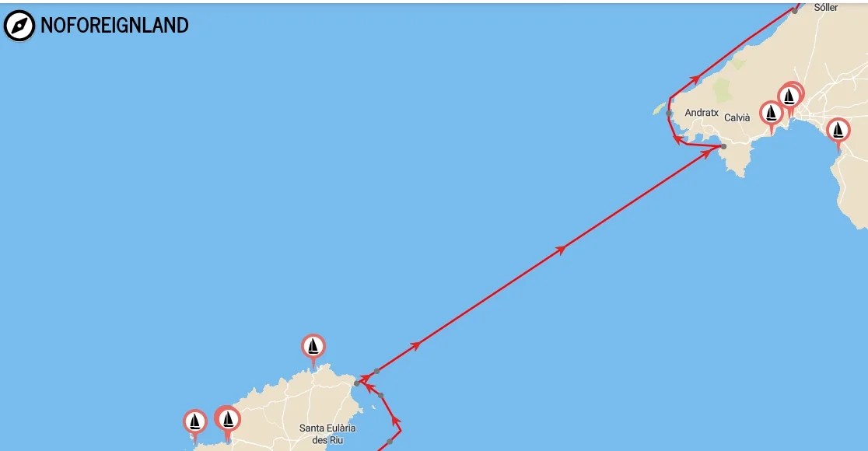The height and width of the screenshot is (451, 868).
Task: Click the gray waypoint at the long leg's Mallorca end
Action: [x=723, y=147]
